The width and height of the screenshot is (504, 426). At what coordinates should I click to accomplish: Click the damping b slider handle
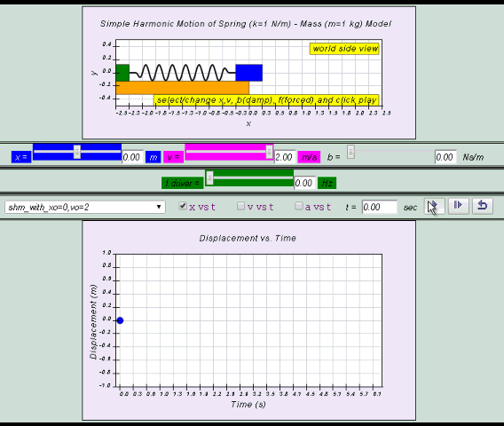click(350, 152)
